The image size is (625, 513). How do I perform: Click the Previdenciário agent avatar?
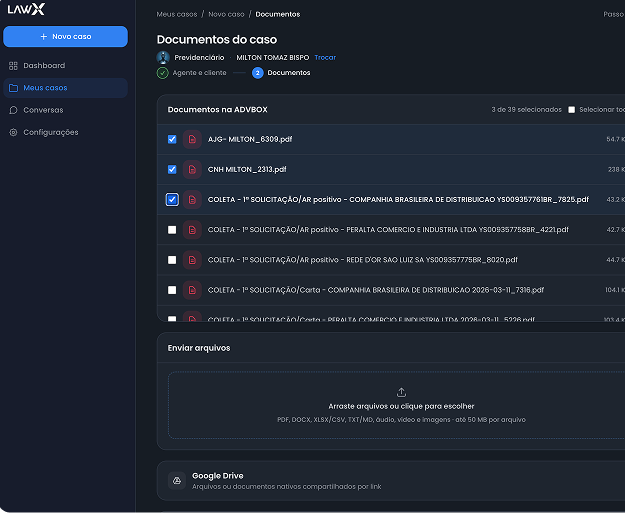pyautogui.click(x=163, y=57)
